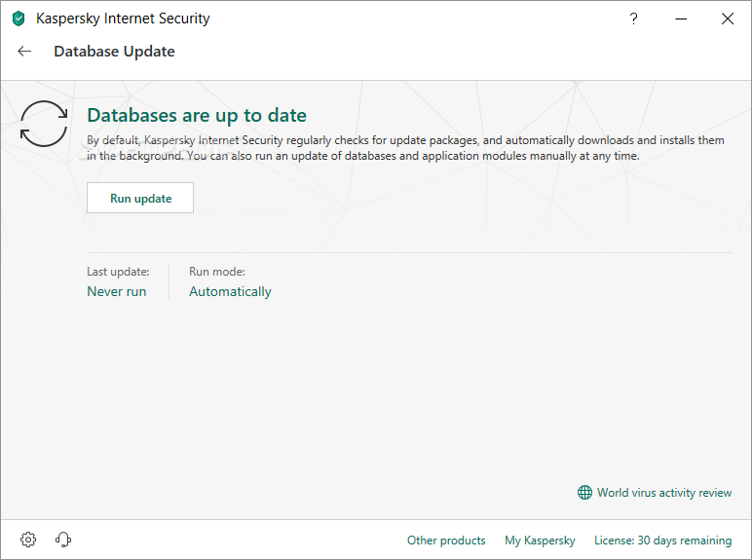Open the My Kaspersky link
The height and width of the screenshot is (560, 752).
pos(540,541)
